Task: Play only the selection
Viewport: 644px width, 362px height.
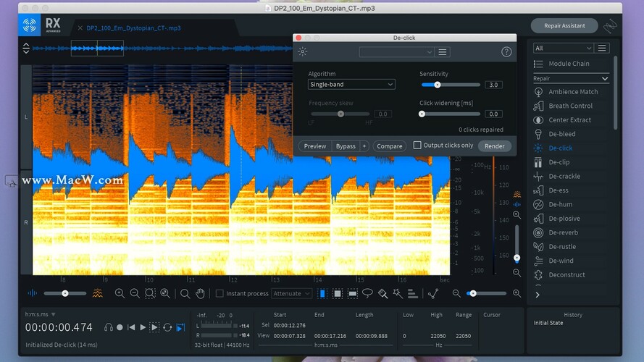Action: (154, 327)
